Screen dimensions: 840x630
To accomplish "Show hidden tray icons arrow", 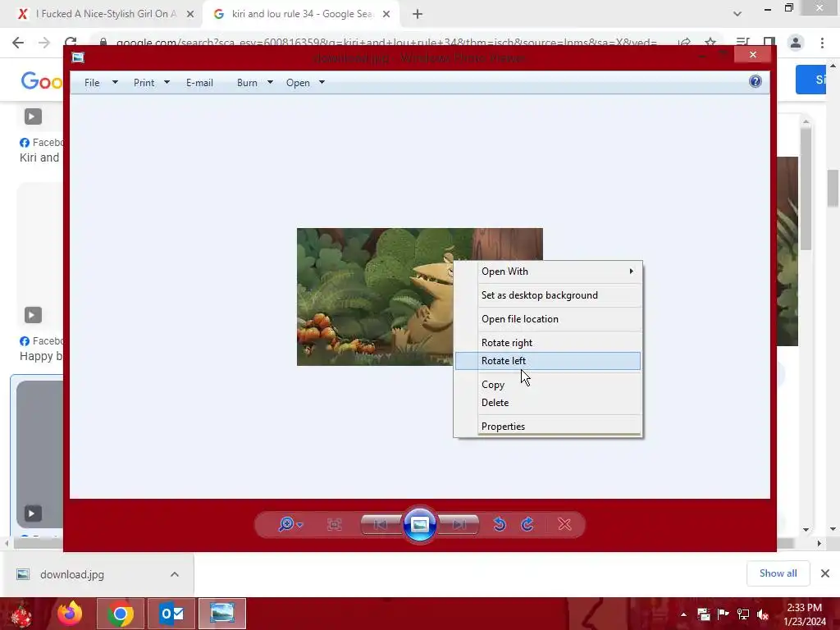I will 683,614.
